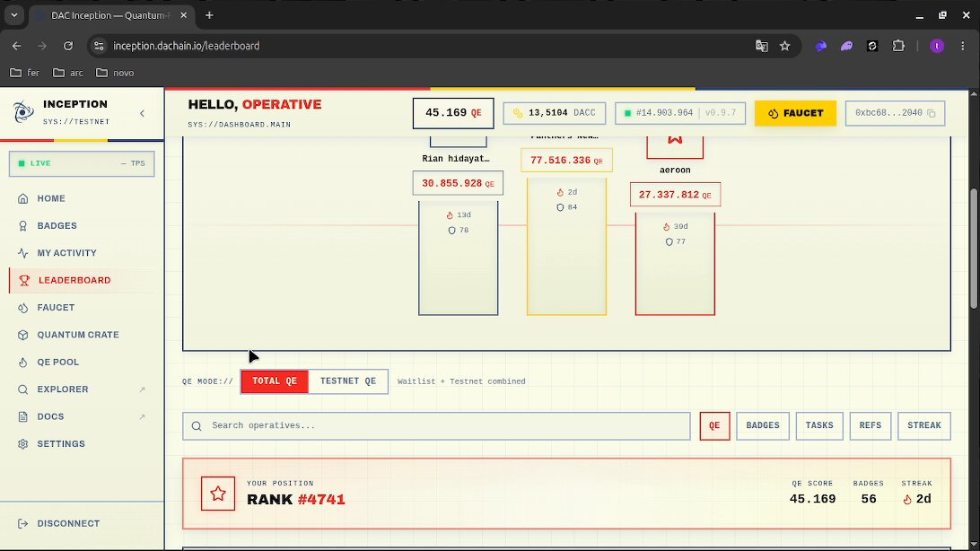Reload the page in browser
This screenshot has width=980, height=551.
pos(68,46)
